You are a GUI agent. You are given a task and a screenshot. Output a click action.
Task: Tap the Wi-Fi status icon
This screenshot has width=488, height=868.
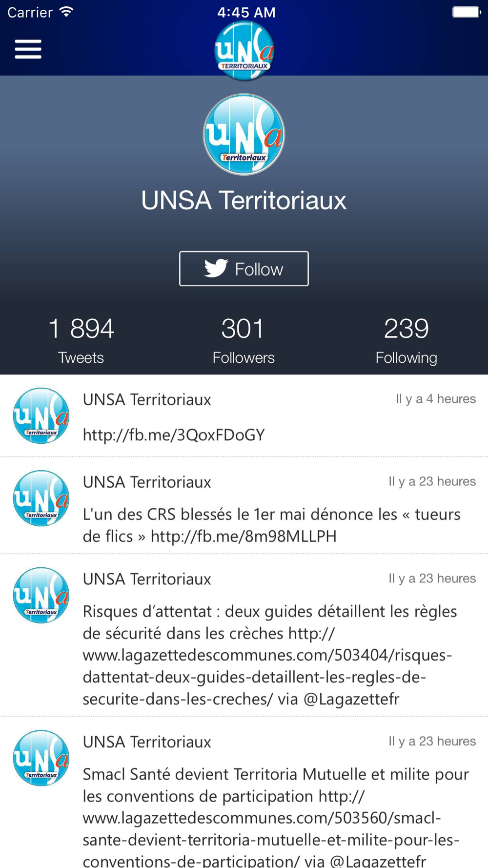point(66,12)
